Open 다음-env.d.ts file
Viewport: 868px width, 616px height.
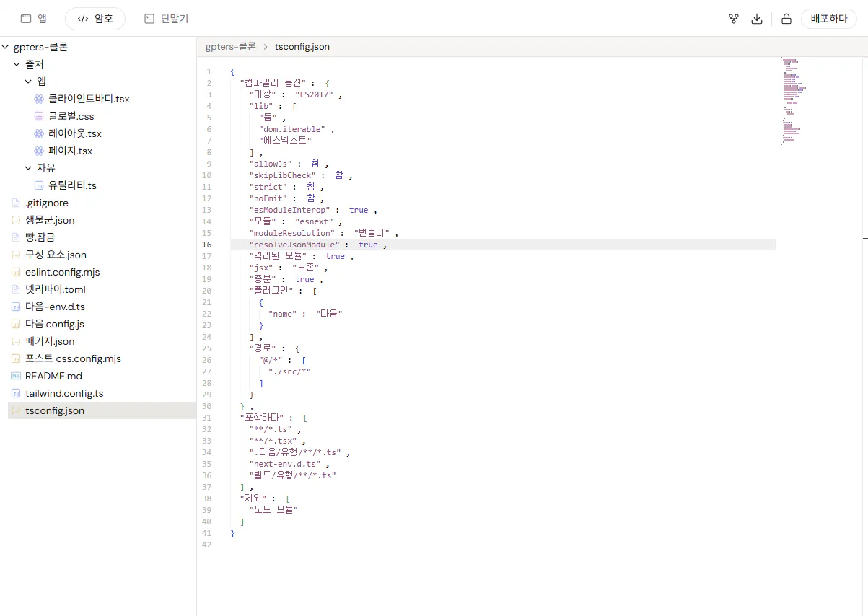(x=55, y=307)
